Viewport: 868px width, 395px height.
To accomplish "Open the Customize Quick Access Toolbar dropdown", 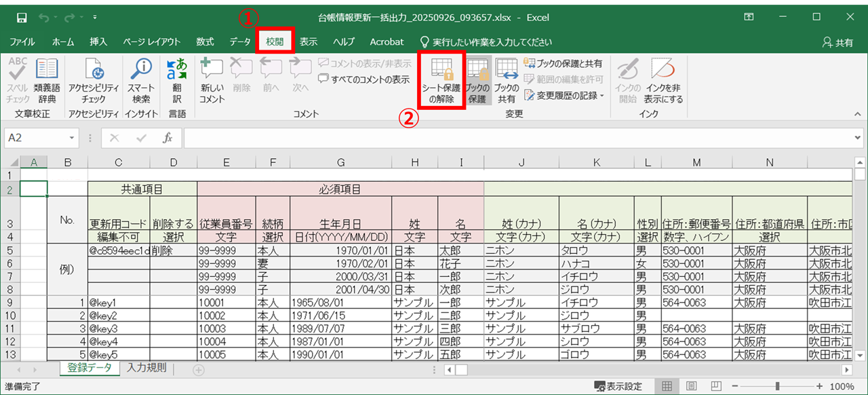I will point(94,17).
